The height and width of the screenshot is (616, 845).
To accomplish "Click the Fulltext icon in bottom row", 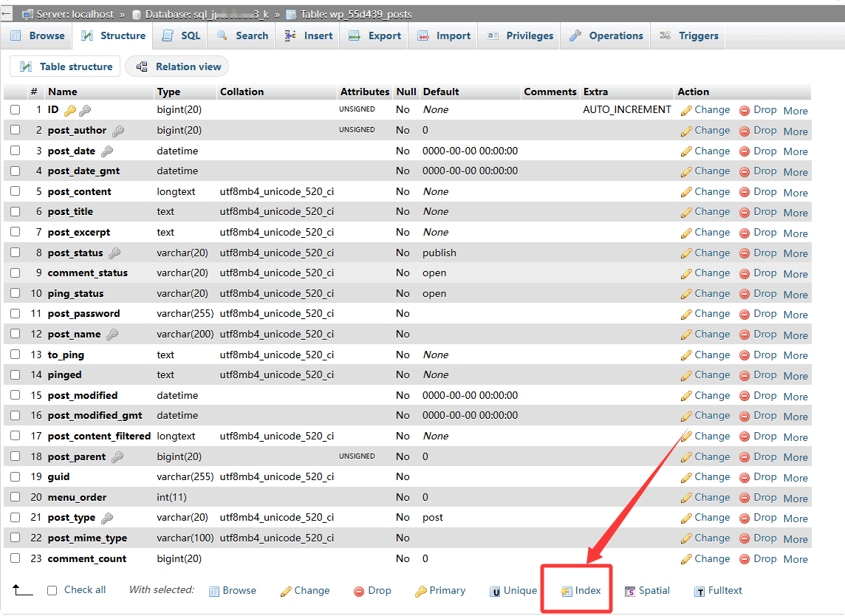I will click(x=699, y=591).
